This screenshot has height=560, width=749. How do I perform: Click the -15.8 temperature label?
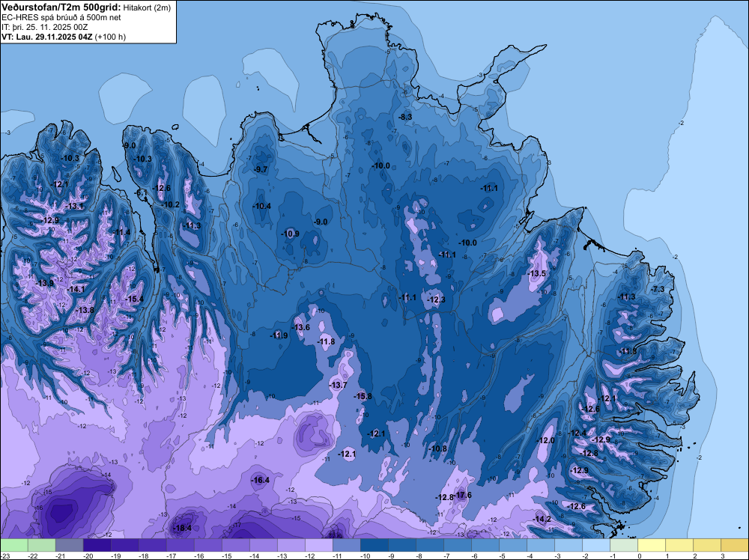363,396
